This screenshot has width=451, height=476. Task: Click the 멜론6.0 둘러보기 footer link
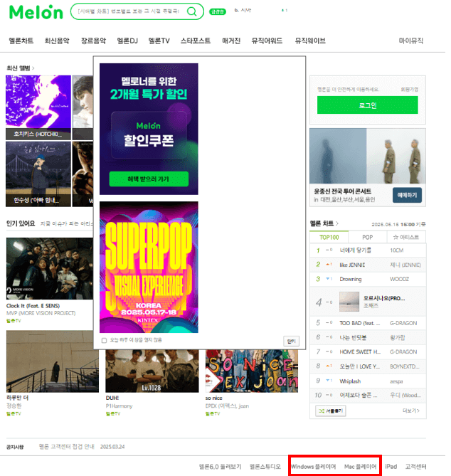(220, 466)
